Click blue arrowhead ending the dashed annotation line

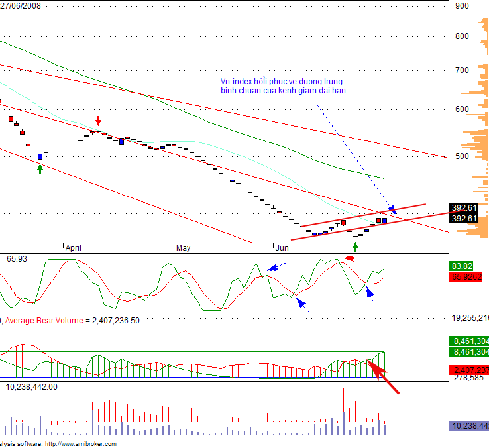(x=391, y=209)
